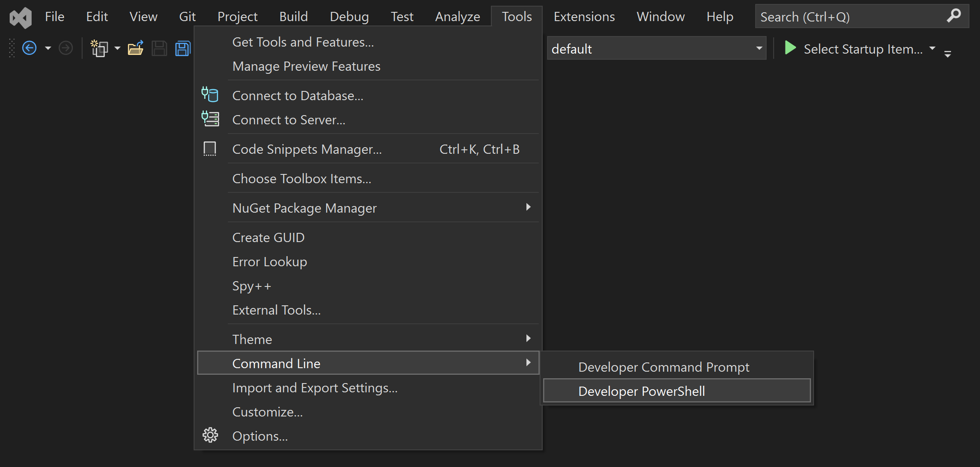Click the Navigate Forward arrow icon
The width and height of the screenshot is (980, 467).
65,47
